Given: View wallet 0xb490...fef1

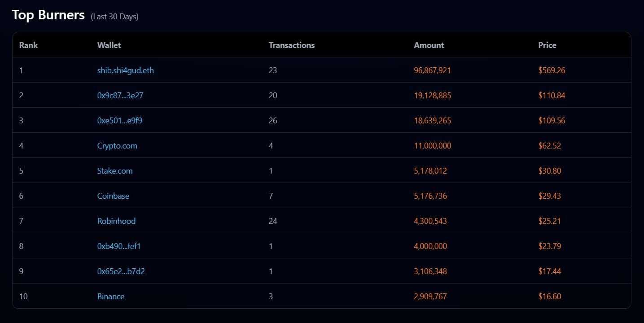Looking at the screenshot, I should [x=119, y=246].
